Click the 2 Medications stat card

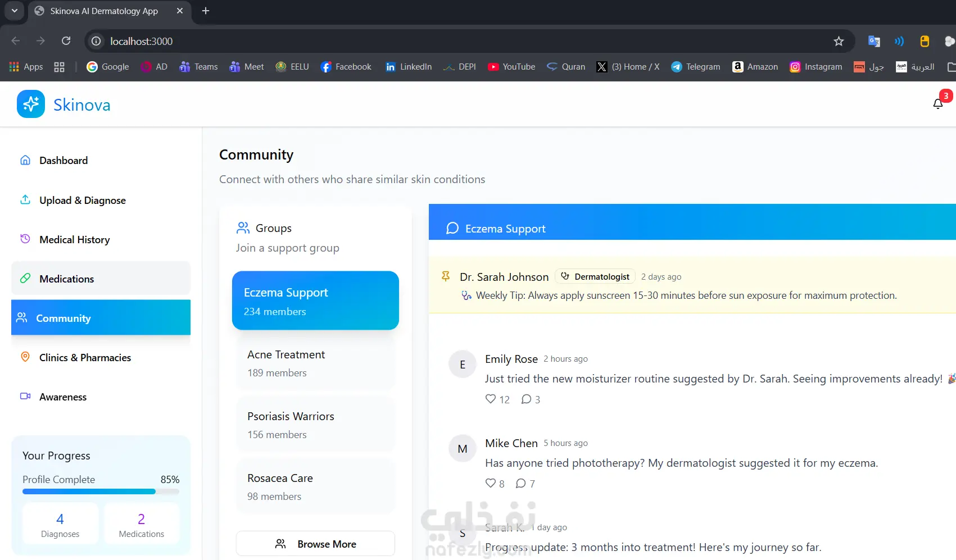tap(142, 524)
